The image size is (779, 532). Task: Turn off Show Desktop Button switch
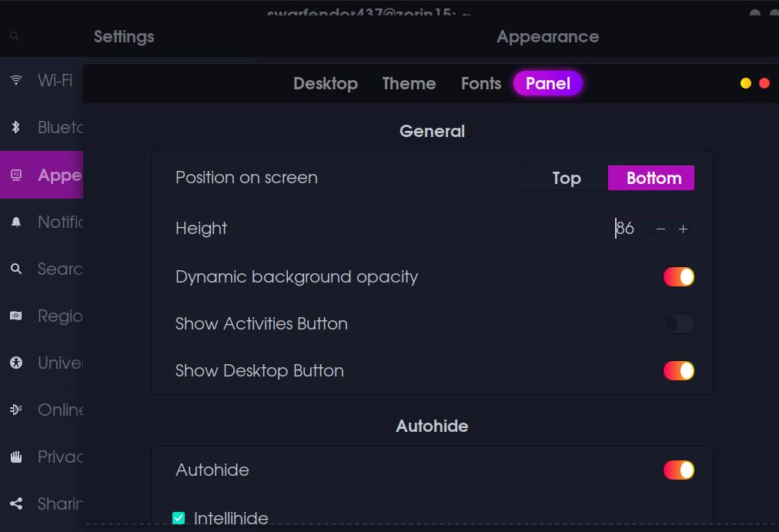click(x=678, y=371)
